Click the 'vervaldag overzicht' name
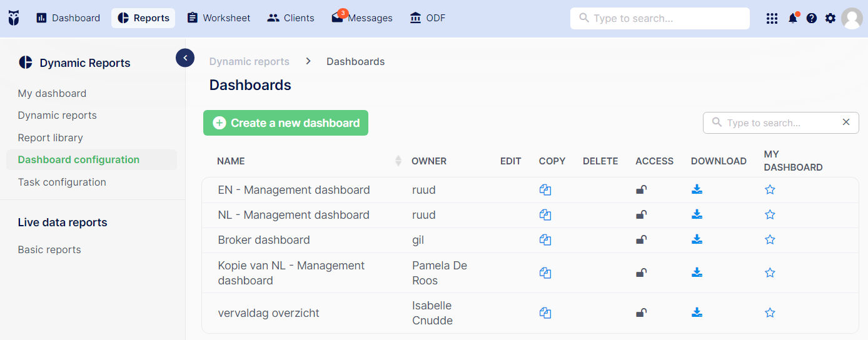Viewport: 868px width, 340px height. click(x=268, y=313)
